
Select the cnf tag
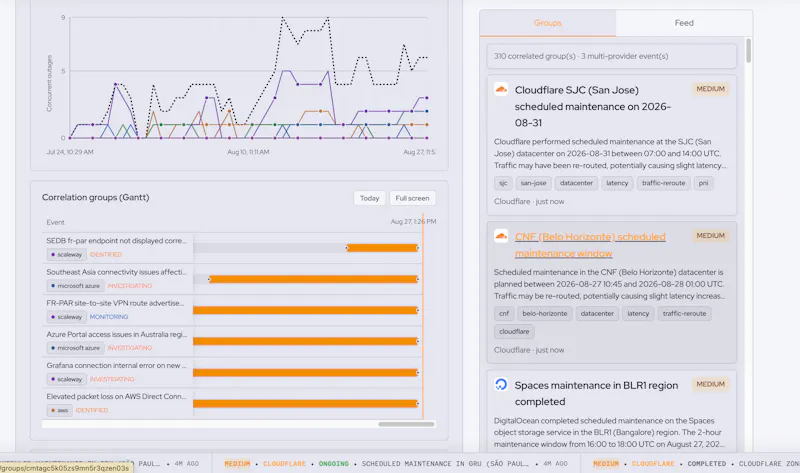pos(504,314)
